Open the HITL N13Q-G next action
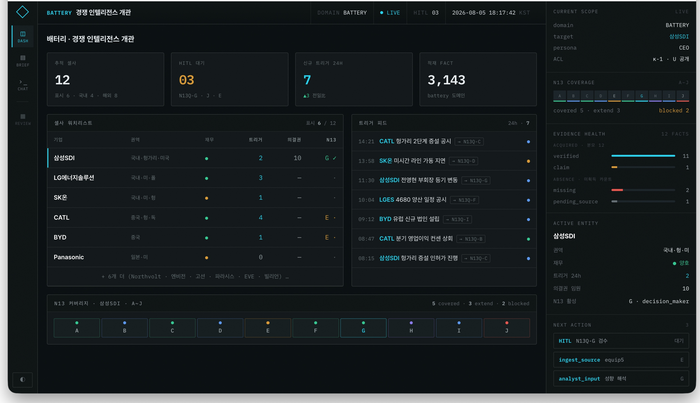 [x=621, y=341]
